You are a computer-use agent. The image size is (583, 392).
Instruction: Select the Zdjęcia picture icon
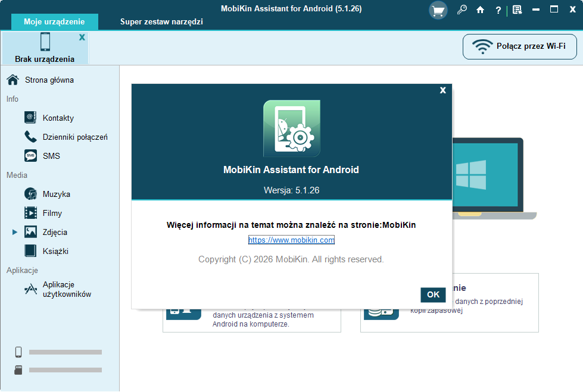point(30,232)
